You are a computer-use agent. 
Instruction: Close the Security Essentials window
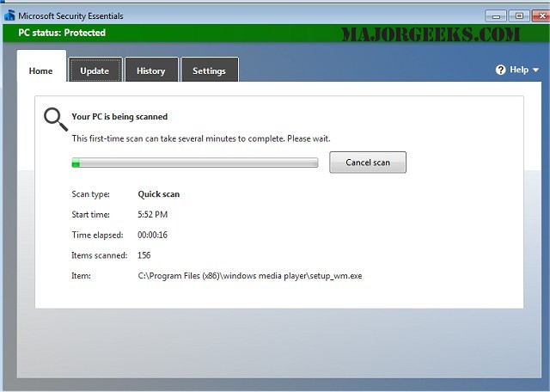(541, 16)
